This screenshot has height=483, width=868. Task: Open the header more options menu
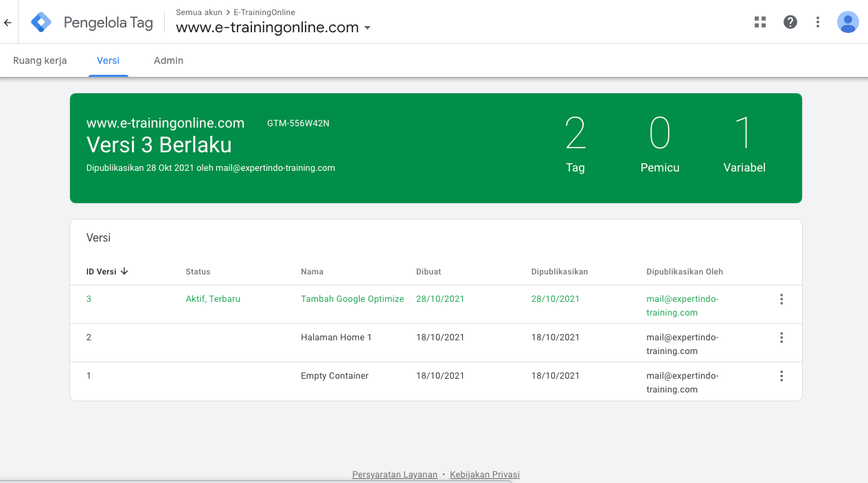pyautogui.click(x=818, y=22)
